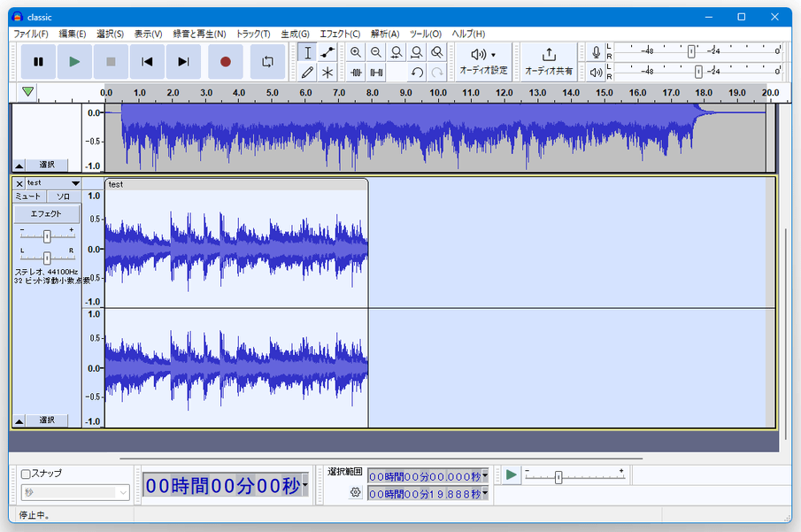Adjust the playback level slider knob
This screenshot has width=801, height=532.
(698, 72)
